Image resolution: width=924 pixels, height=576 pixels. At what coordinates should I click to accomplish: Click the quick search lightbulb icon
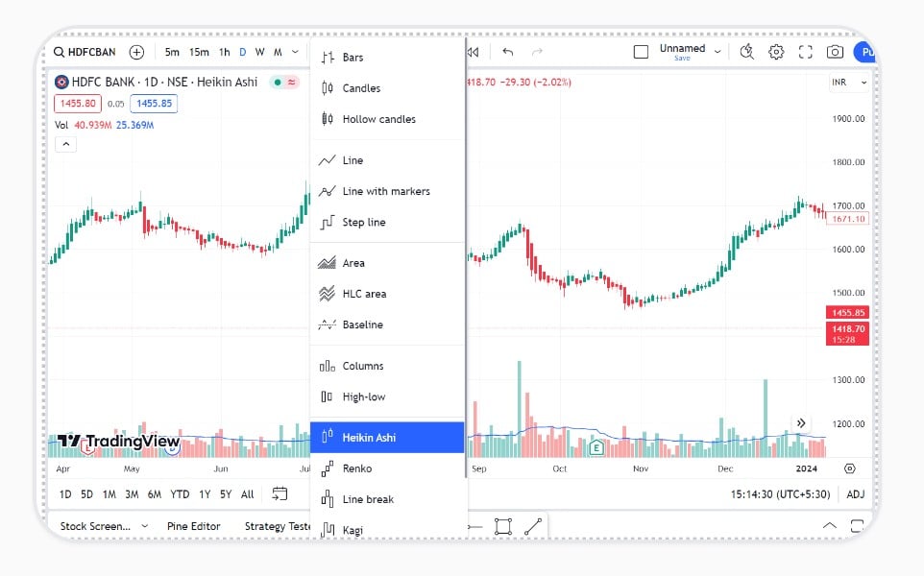[x=746, y=52]
